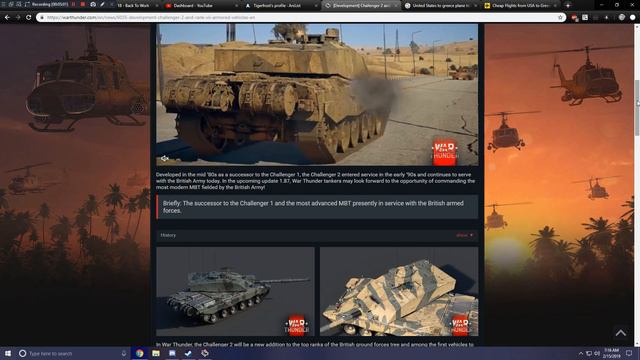
Task: Open the recorder pencil annotation tool
Action: tap(102, 4)
